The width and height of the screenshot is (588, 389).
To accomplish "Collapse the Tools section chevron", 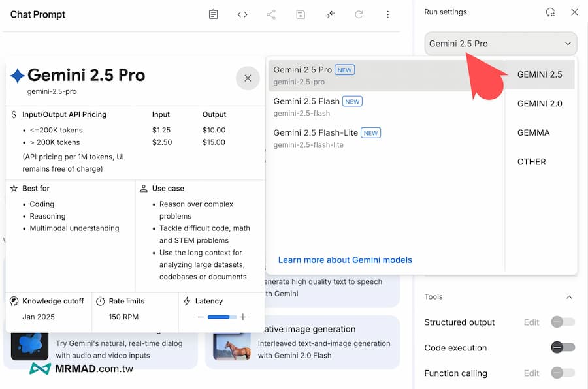I will coord(569,297).
